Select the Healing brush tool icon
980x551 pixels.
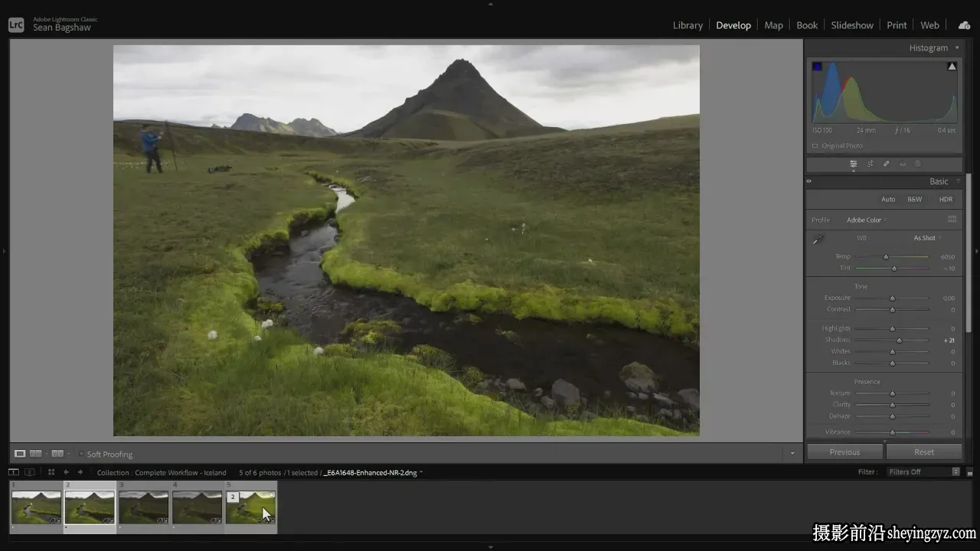pos(887,164)
